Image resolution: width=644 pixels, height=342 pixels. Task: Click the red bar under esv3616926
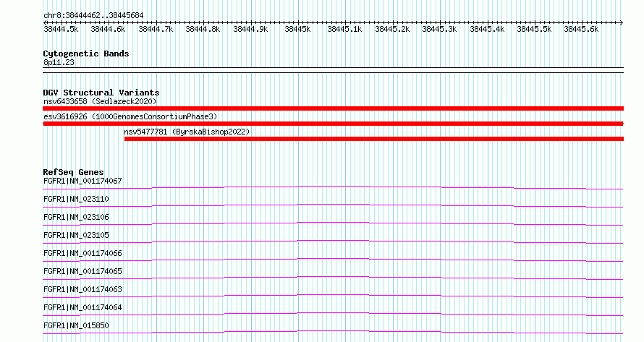coord(333,124)
